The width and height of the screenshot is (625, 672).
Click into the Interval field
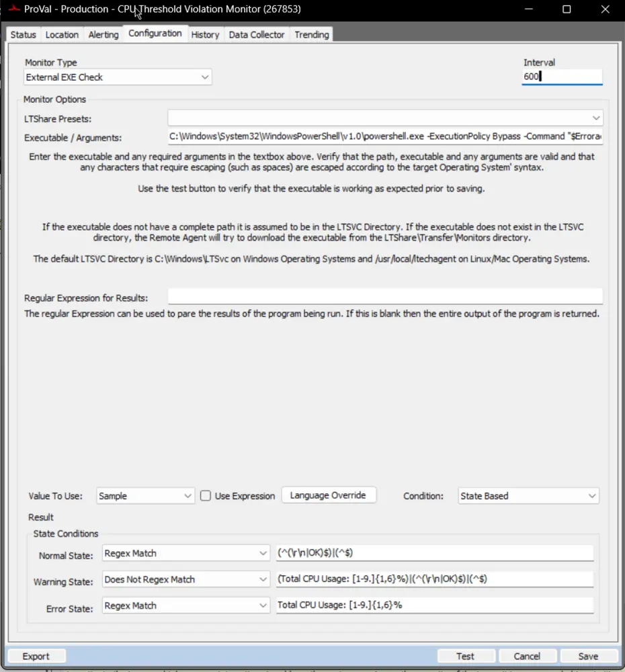point(562,77)
